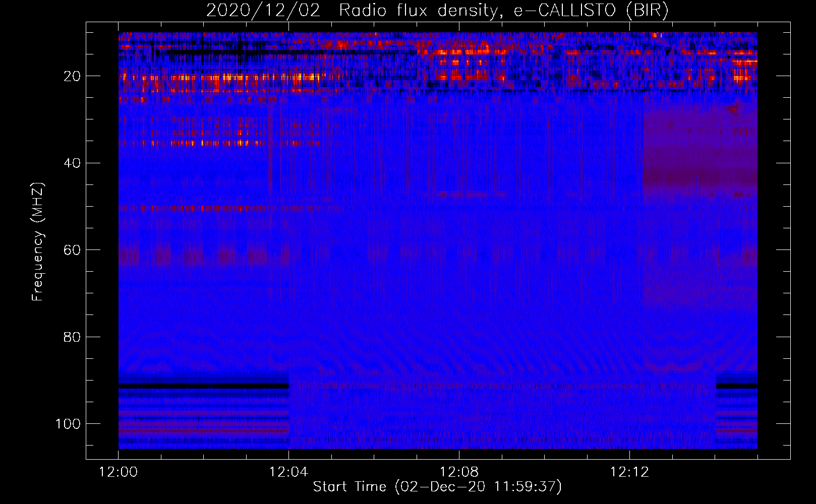Viewport: 816px width, 504px height.
Task: Click the '12:08' time tick label
Action: pos(459,472)
